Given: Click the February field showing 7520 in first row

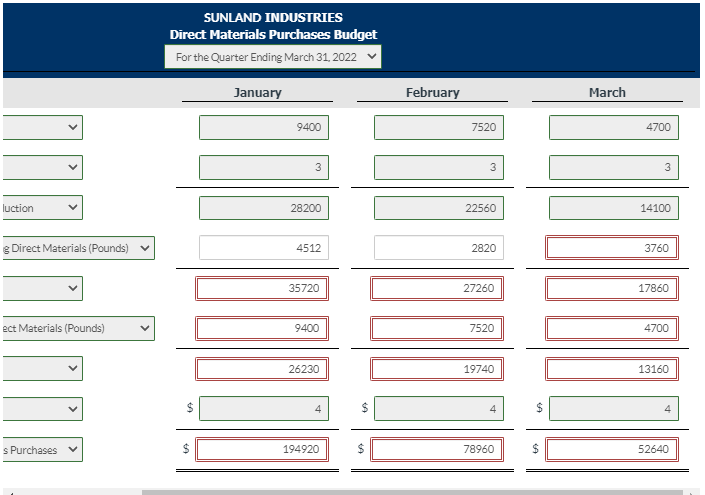Looking at the screenshot, I should coord(439,127).
